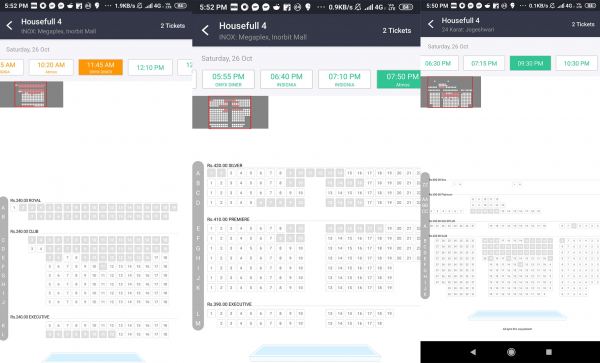Viewport: 600px width, 363px height.
Task: Switch to the 12:10 PM showtime
Action: tap(150, 67)
